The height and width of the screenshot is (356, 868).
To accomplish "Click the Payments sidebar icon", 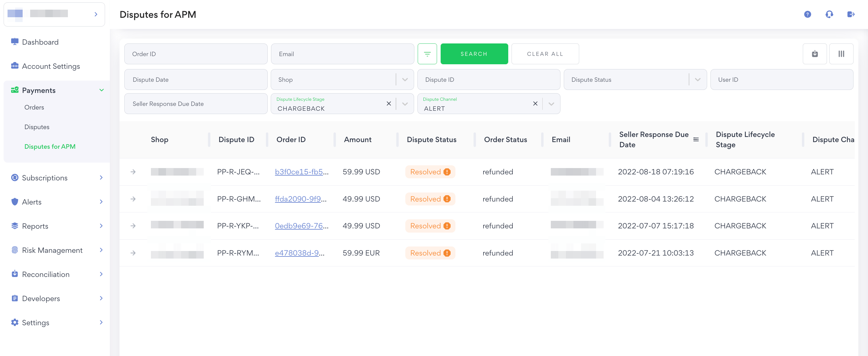I will coord(15,90).
